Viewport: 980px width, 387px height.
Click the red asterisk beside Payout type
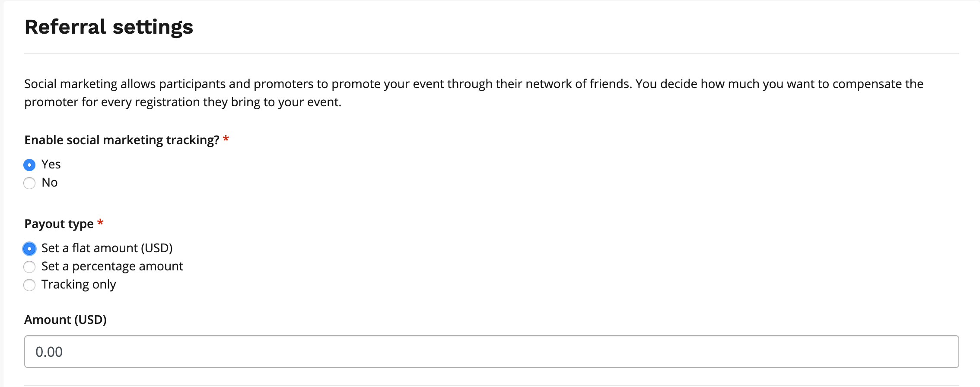100,223
